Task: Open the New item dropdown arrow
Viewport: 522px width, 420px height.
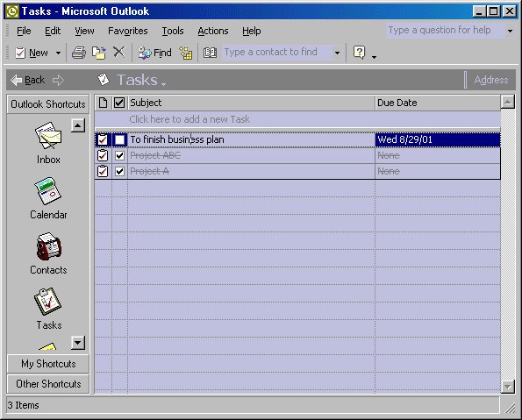Action: click(58, 53)
